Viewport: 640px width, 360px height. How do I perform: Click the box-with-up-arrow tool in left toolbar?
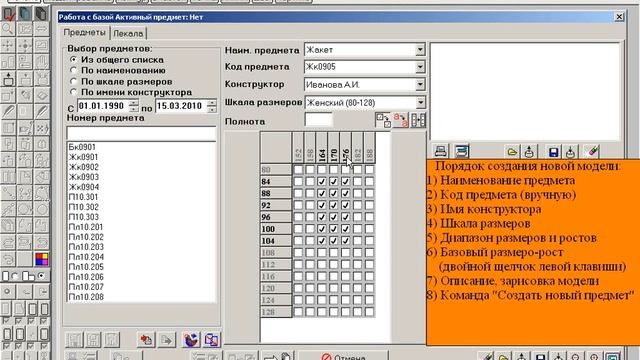click(x=8, y=79)
